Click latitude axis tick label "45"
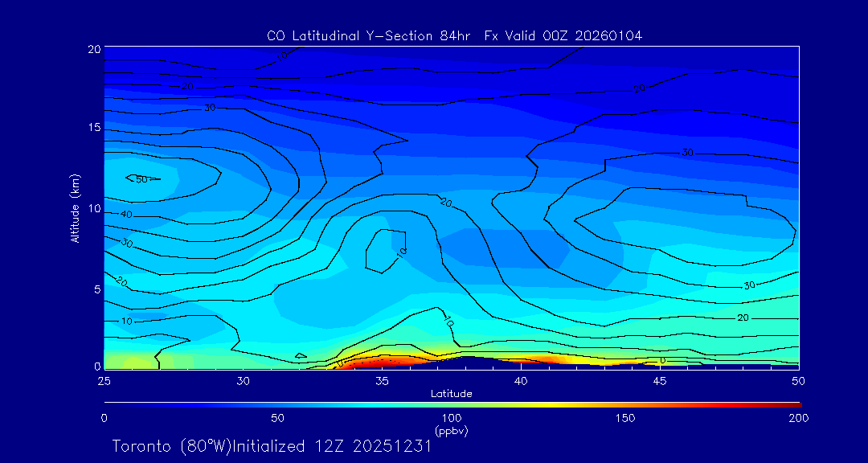The height and width of the screenshot is (463, 868). pyautogui.click(x=659, y=380)
